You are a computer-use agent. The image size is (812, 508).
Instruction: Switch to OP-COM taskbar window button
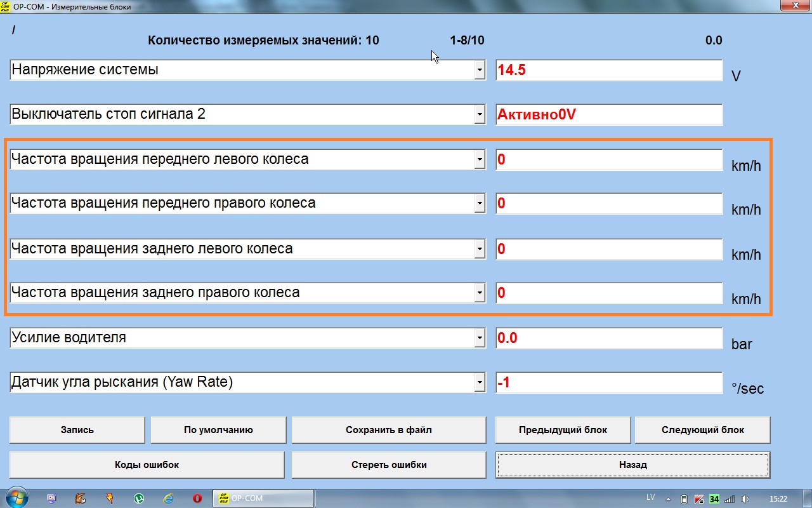[x=263, y=498]
